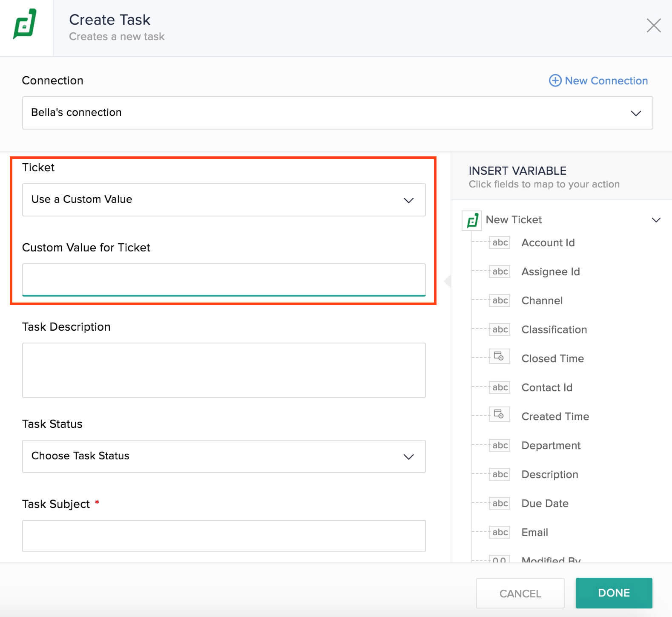Click the Zoho Desk logo icon in header
The width and height of the screenshot is (672, 617).
25,24
